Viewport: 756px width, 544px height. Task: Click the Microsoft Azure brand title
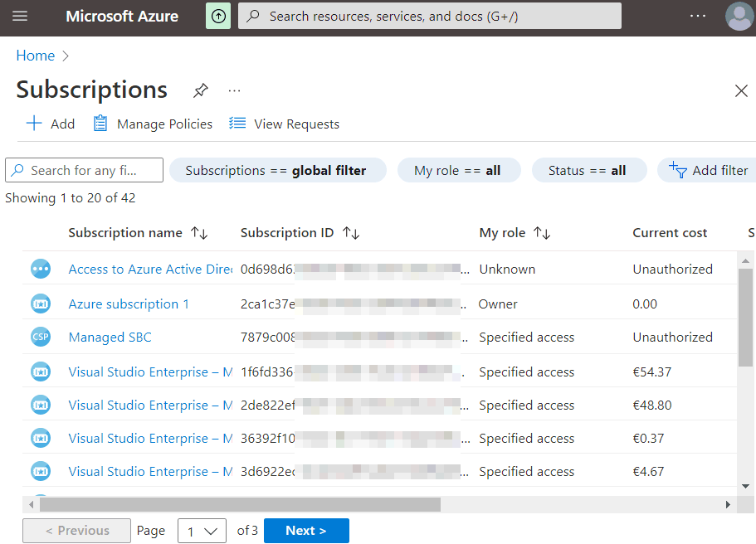pyautogui.click(x=122, y=16)
